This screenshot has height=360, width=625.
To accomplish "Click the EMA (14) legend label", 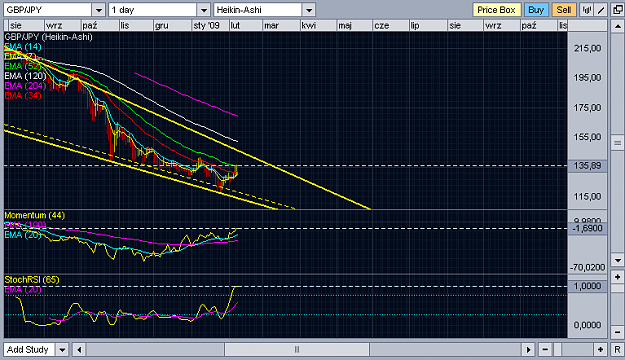I will click(x=23, y=47).
